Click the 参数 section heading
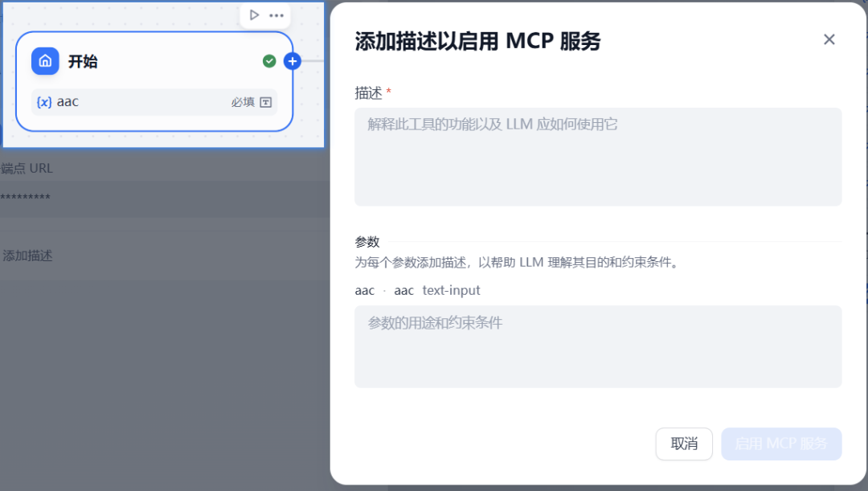Viewport: 868px width, 491px height. [x=367, y=242]
